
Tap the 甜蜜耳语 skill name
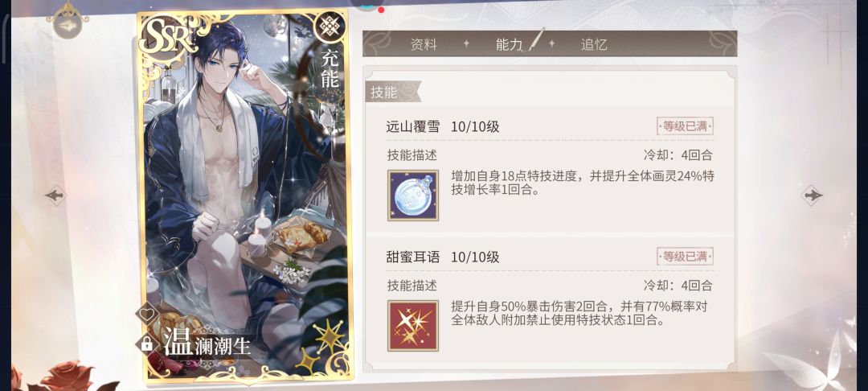413,257
